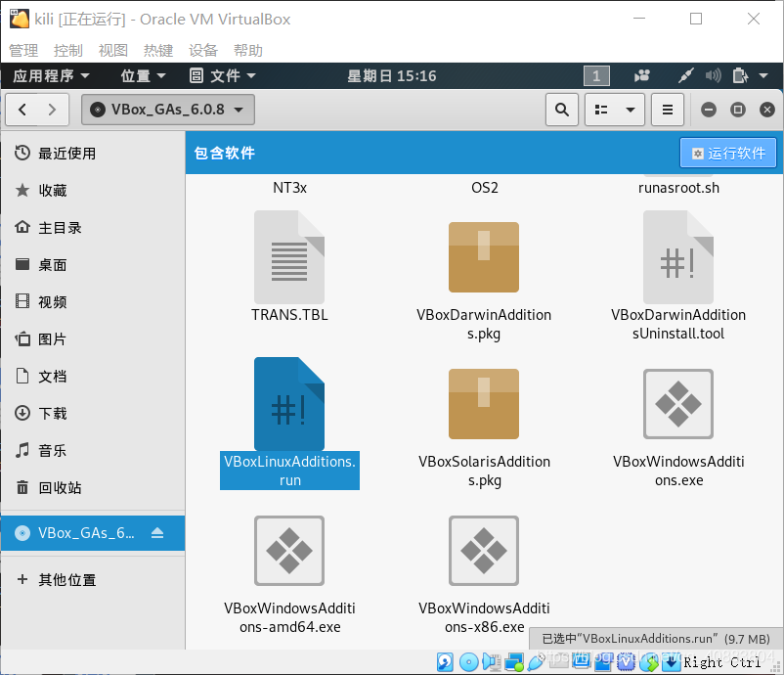Open the system status dropdown arrow
Screen dimensions: 784x675
tap(763, 76)
